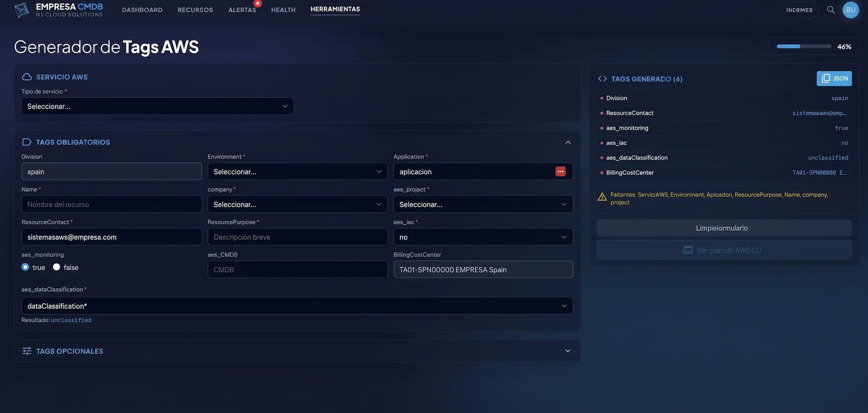Click the BillingCostCenter field

(483, 270)
